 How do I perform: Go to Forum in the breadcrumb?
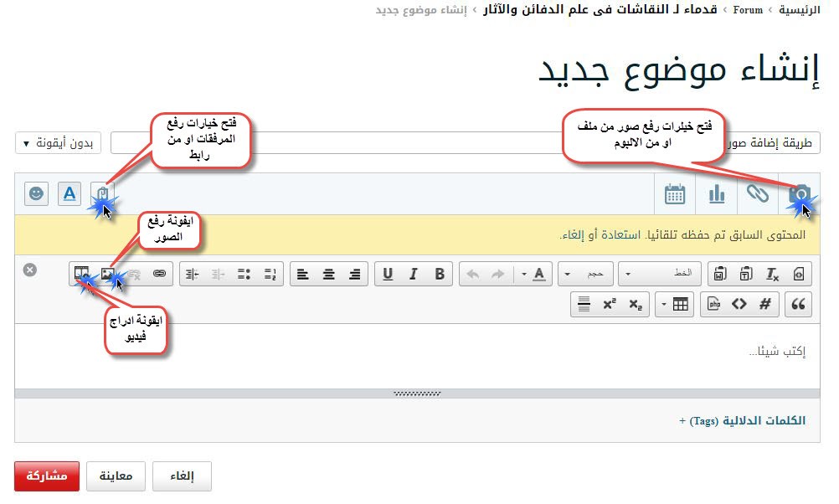pyautogui.click(x=748, y=10)
